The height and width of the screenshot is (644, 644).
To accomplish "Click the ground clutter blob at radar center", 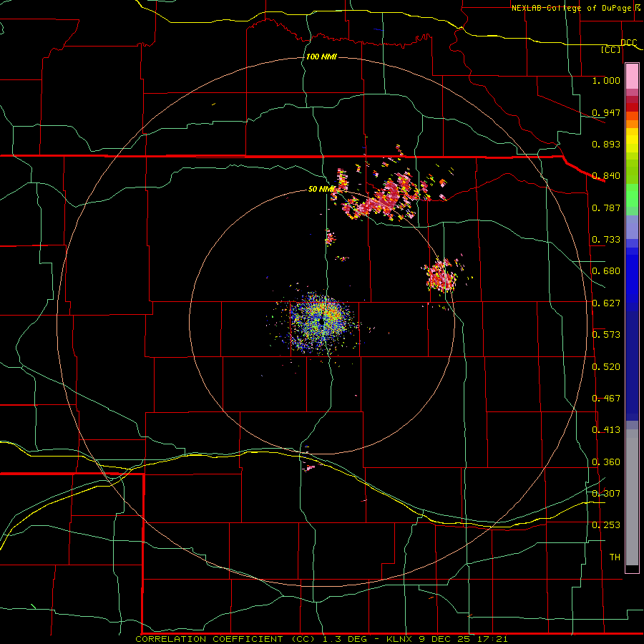I will [x=321, y=323].
